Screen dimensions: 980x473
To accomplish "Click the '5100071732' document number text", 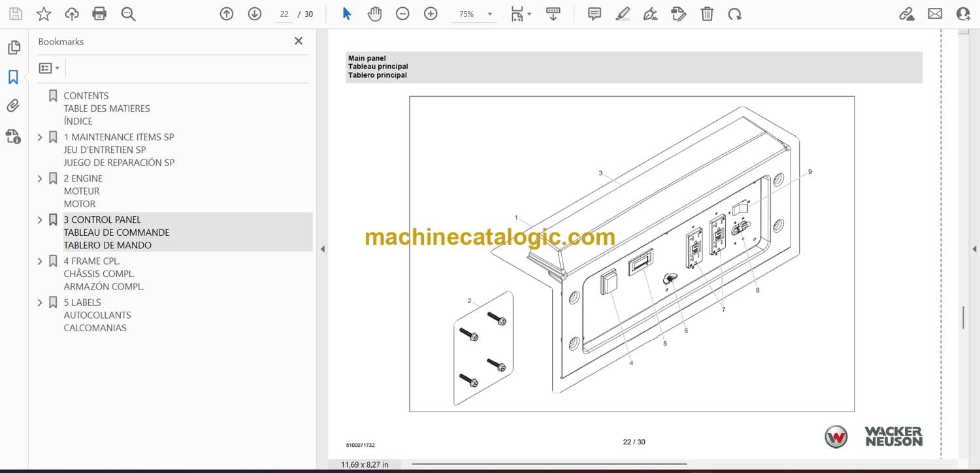I will [361, 445].
